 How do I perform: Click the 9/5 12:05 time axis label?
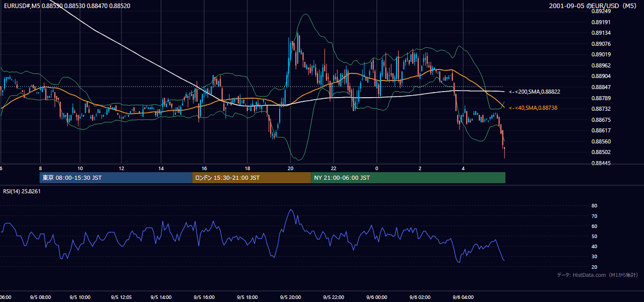pyautogui.click(x=122, y=297)
